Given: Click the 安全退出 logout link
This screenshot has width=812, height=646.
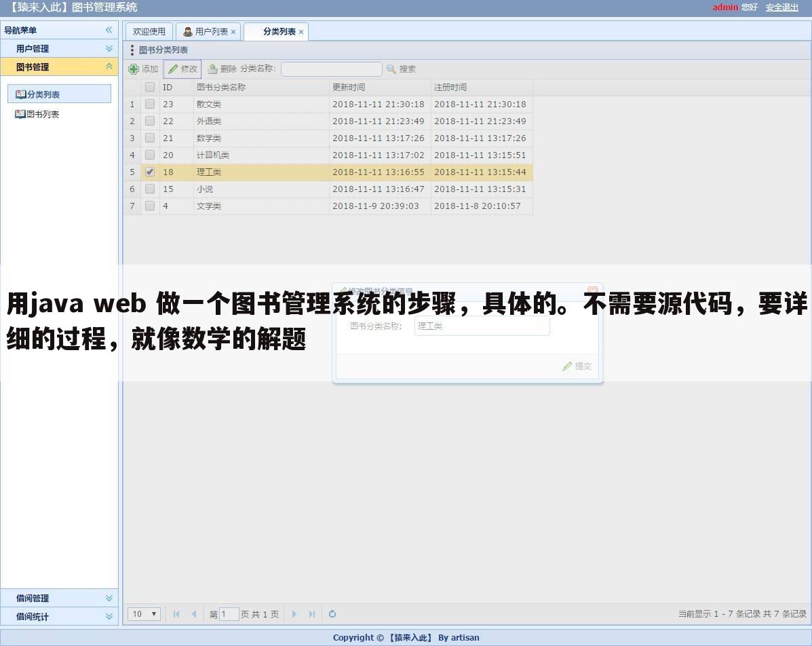Looking at the screenshot, I should 781,7.
